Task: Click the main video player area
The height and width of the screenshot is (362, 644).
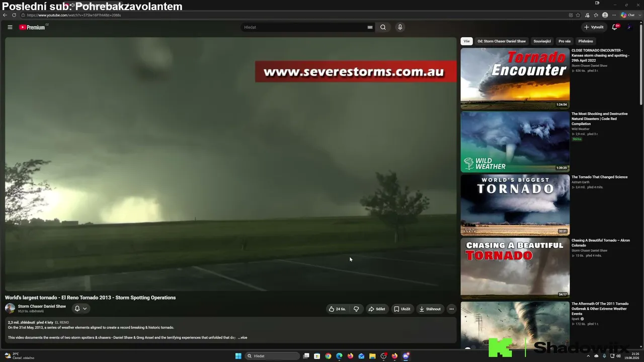Action: click(231, 164)
